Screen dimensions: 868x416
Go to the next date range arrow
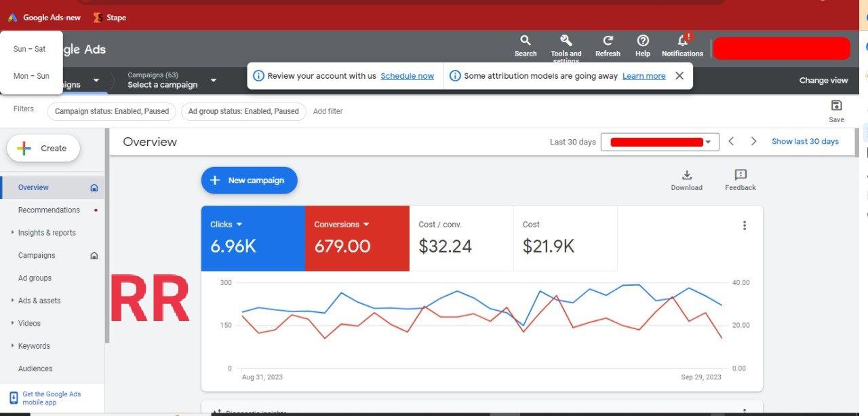[x=753, y=141]
